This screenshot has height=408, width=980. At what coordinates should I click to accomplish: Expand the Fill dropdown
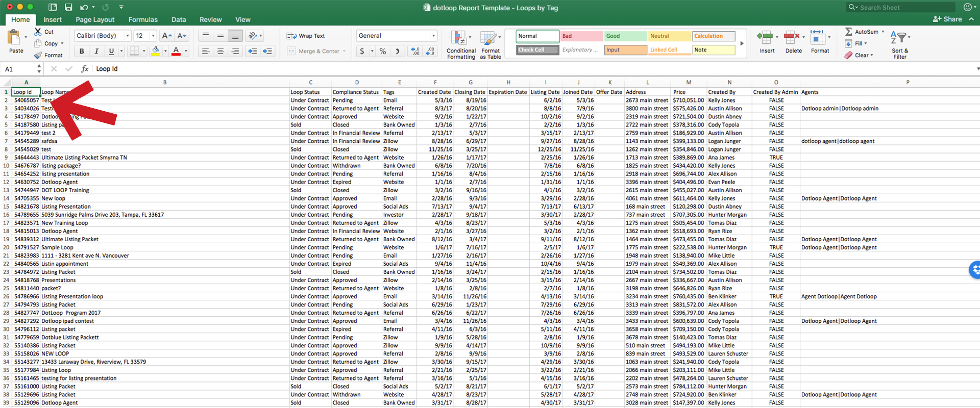pos(866,43)
